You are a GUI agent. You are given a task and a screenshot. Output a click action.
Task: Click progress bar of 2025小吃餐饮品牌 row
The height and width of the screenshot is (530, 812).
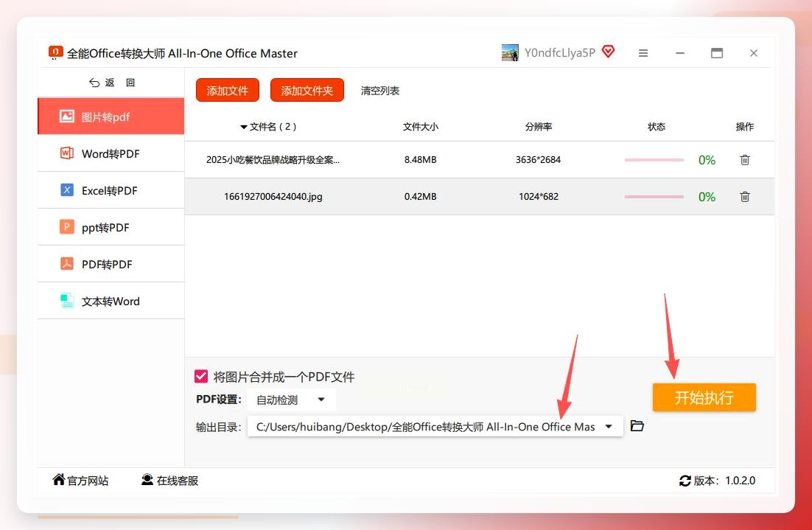click(x=654, y=160)
